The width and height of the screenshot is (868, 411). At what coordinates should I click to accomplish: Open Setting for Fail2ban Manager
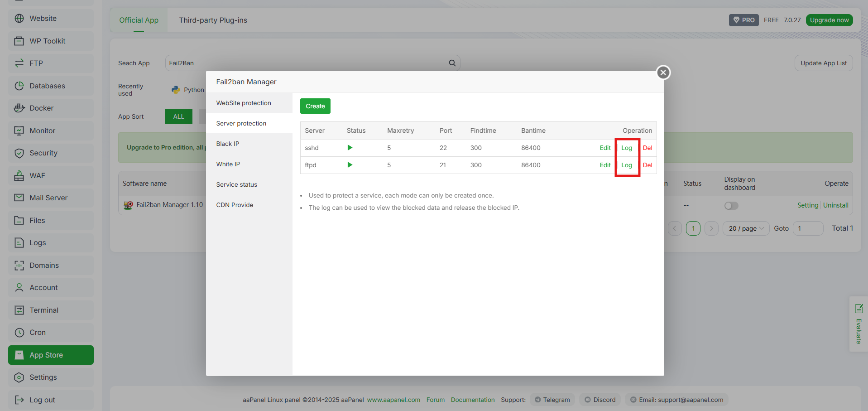808,205
